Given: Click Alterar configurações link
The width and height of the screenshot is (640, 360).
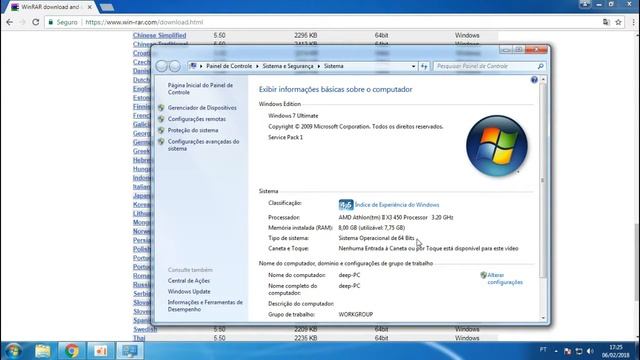Looking at the screenshot, I should coord(505,279).
